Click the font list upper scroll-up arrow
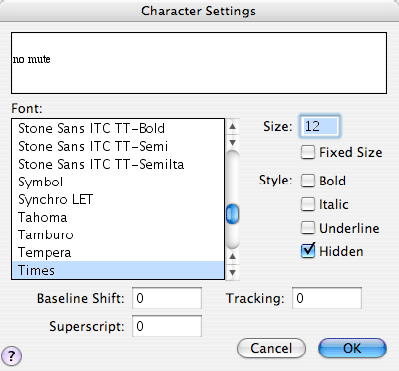 [x=233, y=127]
